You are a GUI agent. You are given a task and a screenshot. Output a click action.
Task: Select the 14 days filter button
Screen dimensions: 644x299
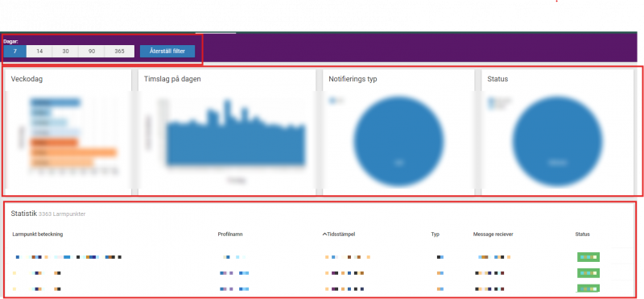pyautogui.click(x=39, y=52)
